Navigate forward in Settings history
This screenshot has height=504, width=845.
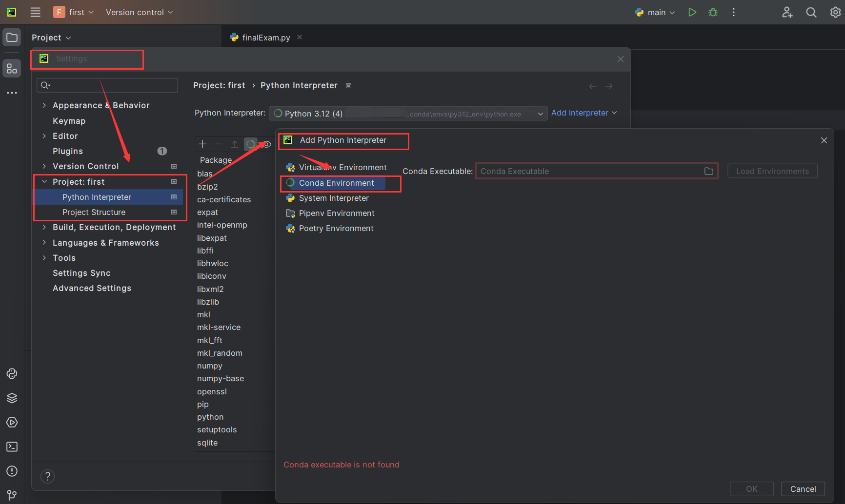pos(609,86)
